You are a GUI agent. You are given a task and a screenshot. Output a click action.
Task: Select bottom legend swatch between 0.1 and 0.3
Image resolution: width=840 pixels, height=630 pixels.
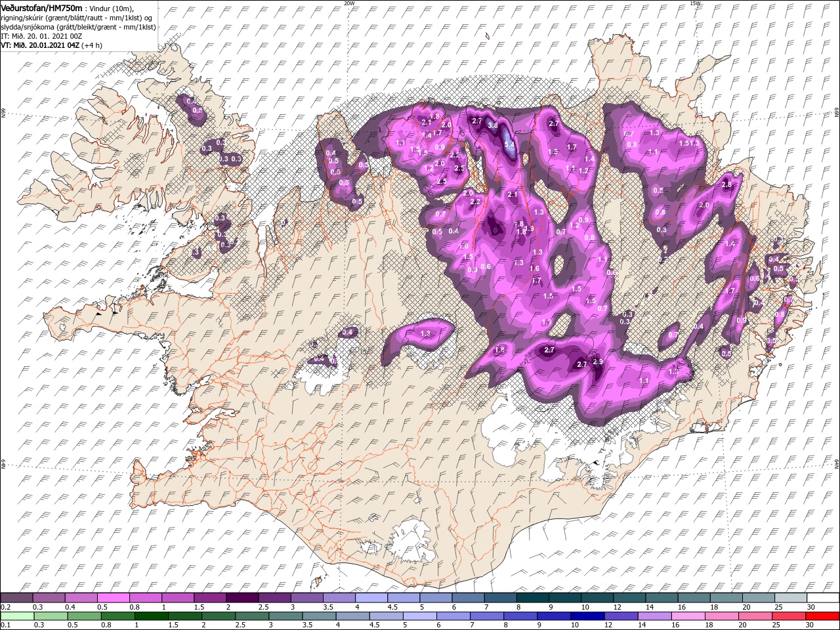17,616
